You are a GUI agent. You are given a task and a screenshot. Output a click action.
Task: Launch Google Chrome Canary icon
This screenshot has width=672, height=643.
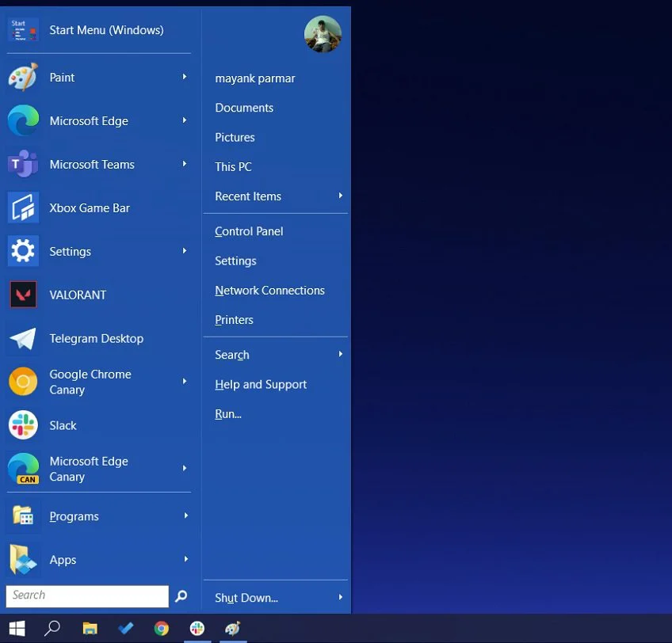pyautogui.click(x=23, y=382)
